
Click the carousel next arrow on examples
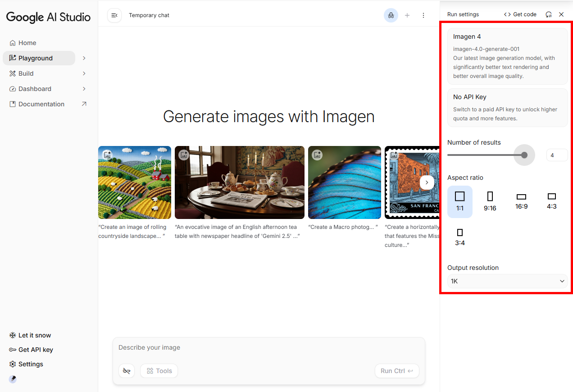pos(427,182)
